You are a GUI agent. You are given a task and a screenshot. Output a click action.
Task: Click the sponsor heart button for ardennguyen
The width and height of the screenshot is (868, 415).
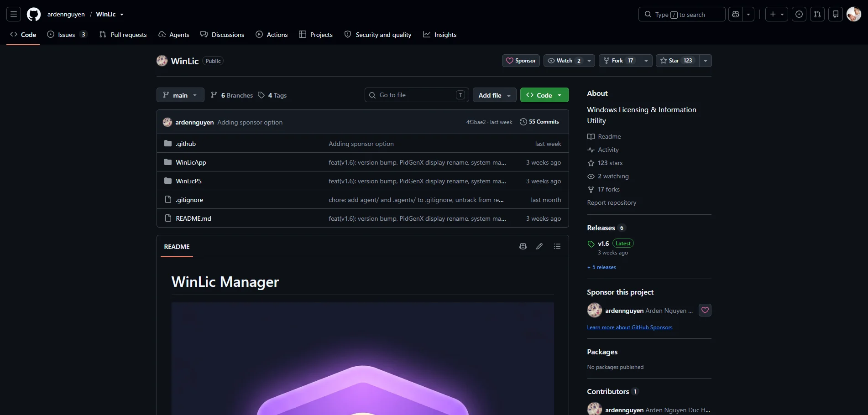(705, 310)
